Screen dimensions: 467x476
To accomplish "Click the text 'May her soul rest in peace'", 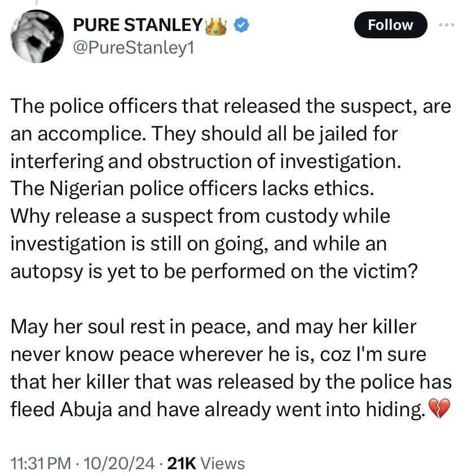I will 131,327.
